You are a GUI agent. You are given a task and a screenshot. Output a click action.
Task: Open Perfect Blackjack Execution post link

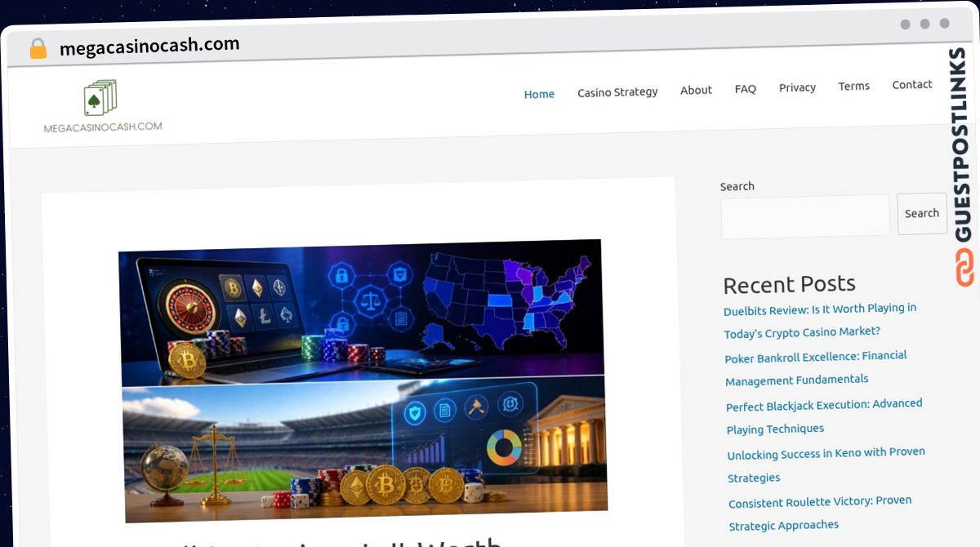824,416
